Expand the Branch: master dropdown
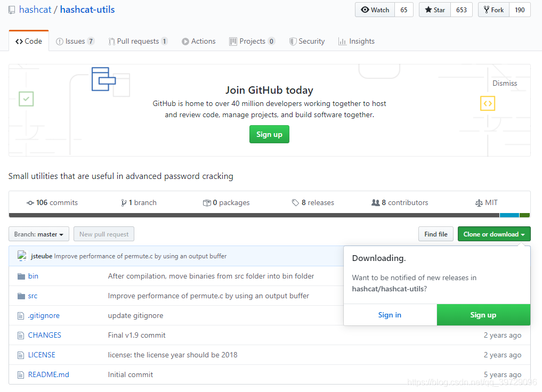The height and width of the screenshot is (392, 542). coord(39,234)
